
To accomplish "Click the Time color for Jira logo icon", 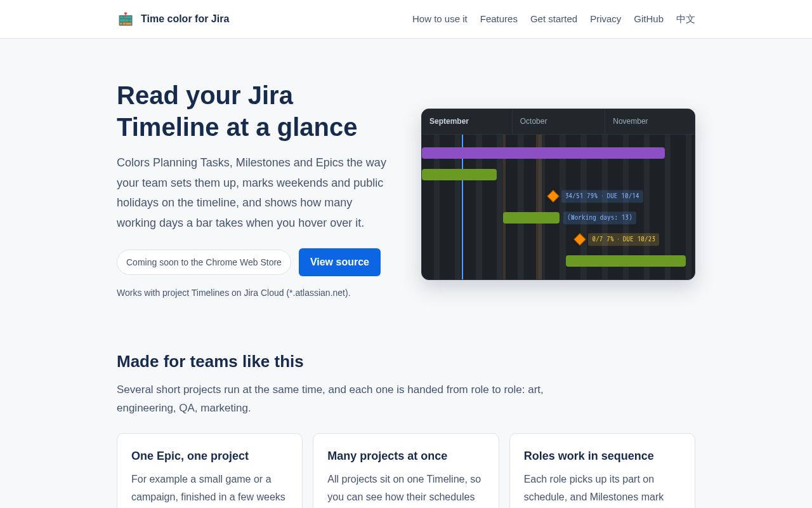I will pos(126,19).
